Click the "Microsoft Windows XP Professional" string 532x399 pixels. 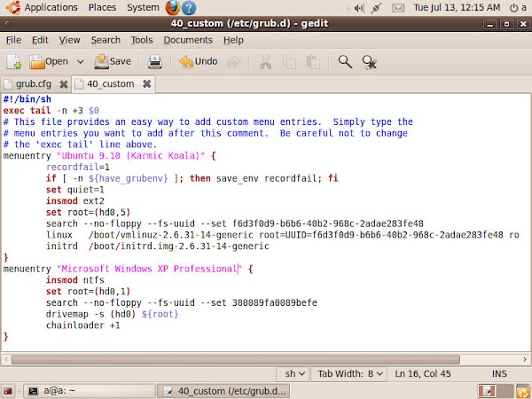(149, 269)
